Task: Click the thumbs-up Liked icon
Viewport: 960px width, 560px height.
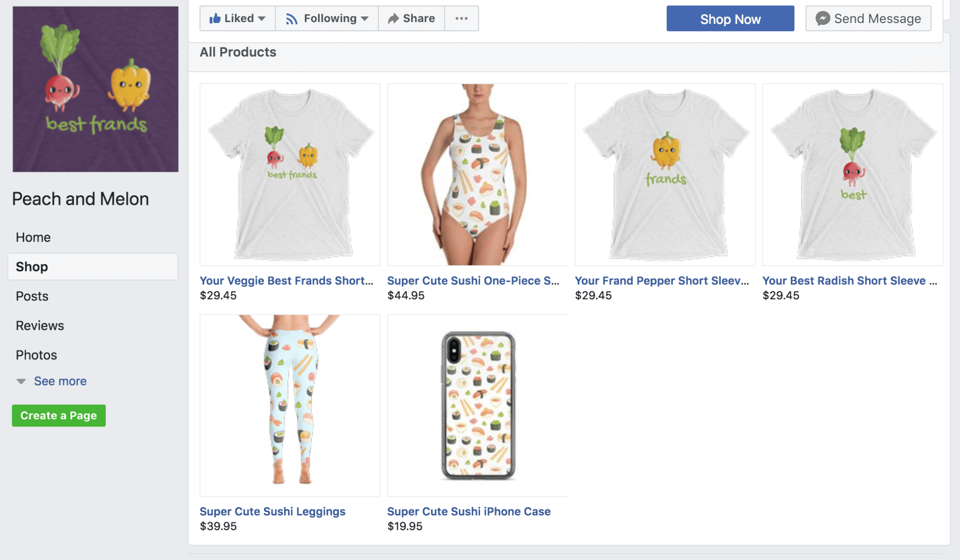Action: [x=217, y=18]
